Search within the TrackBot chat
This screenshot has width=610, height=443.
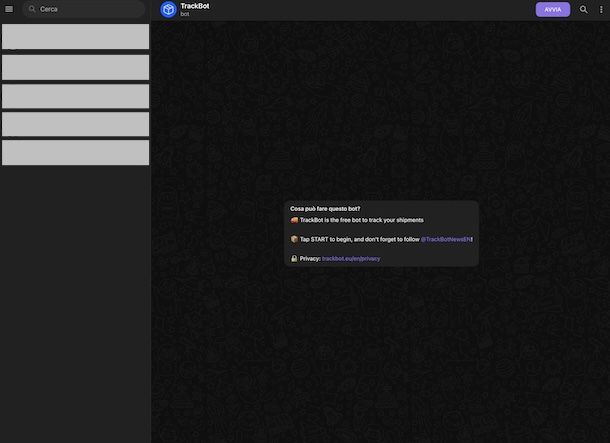583,9
